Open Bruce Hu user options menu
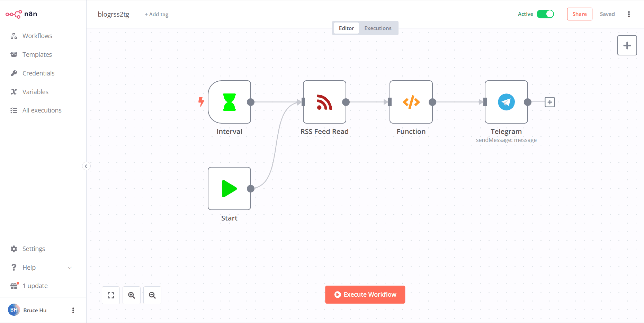The height and width of the screenshot is (323, 644). point(73,310)
